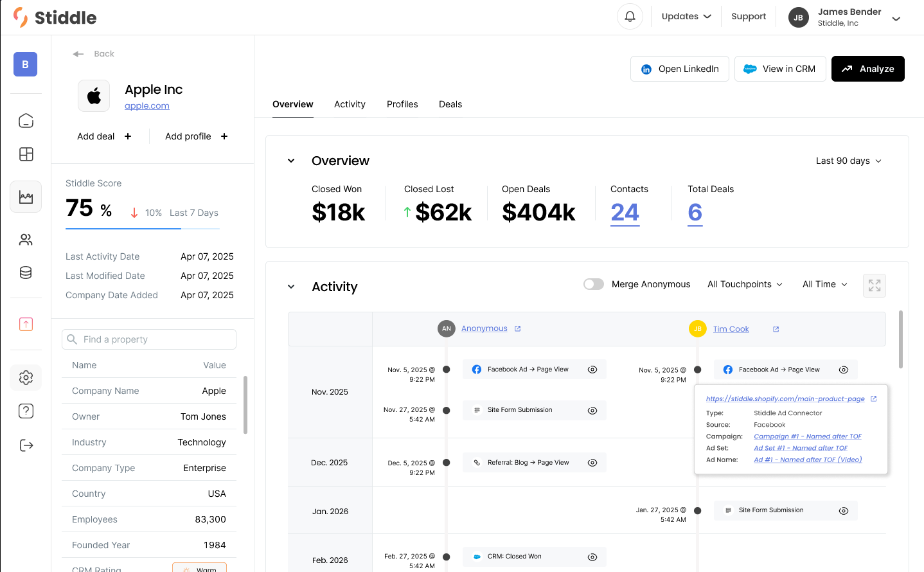Click the plus icon beside Add deal
The height and width of the screenshot is (572, 924).
128,136
